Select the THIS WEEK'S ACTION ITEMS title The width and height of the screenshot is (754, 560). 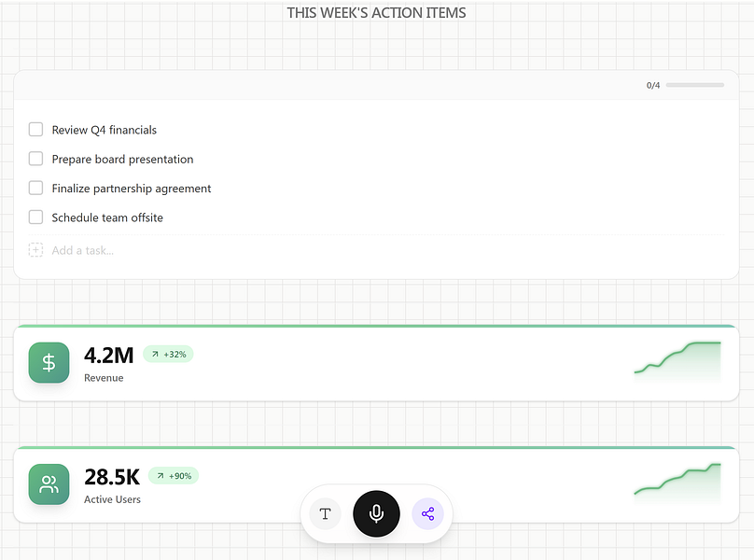click(x=376, y=12)
